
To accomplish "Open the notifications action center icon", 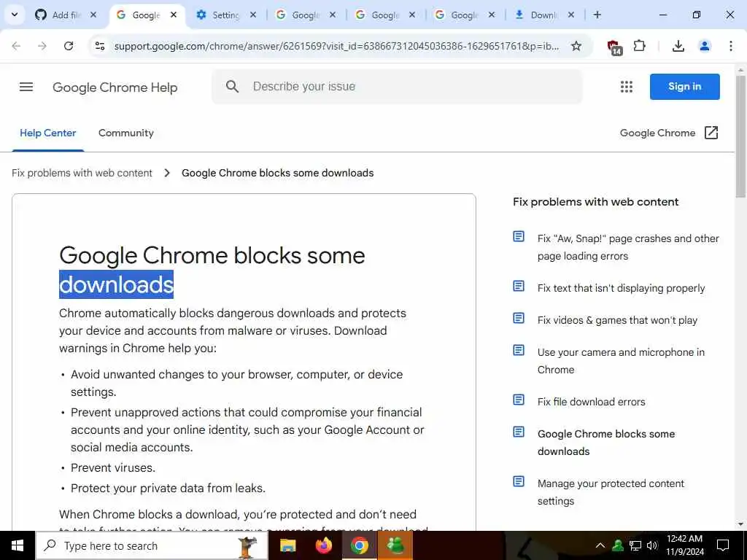I will pos(723,545).
